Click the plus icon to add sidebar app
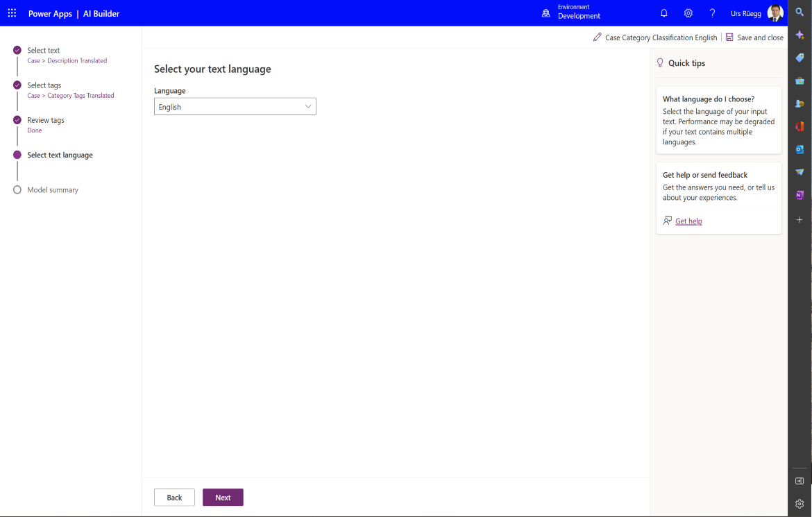This screenshot has height=517, width=812. point(800,220)
